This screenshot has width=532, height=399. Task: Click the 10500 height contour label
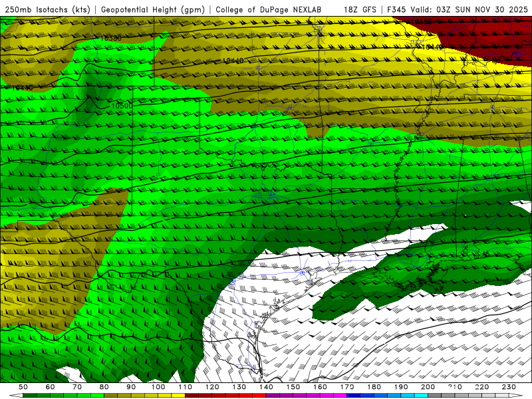pyautogui.click(x=122, y=106)
